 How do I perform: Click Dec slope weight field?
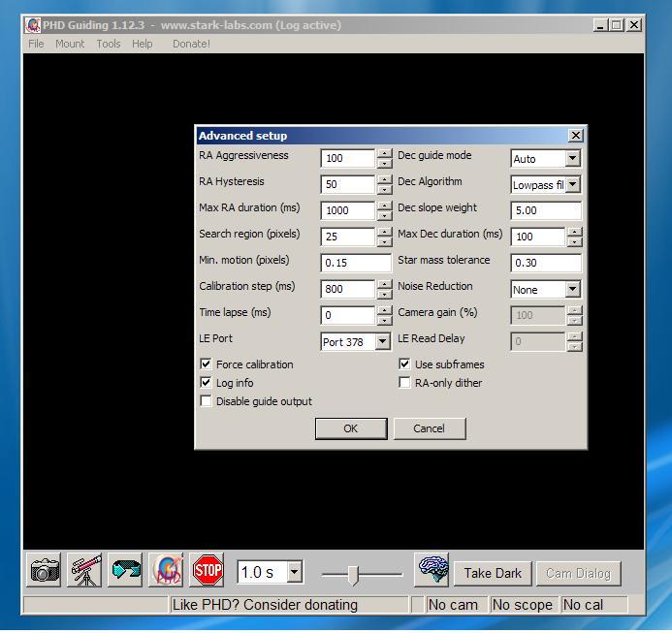click(546, 211)
